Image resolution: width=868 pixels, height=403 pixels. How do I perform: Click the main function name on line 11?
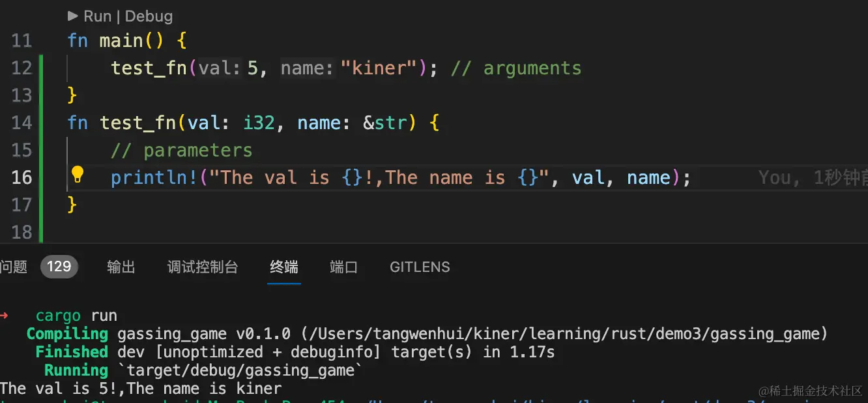(x=121, y=41)
